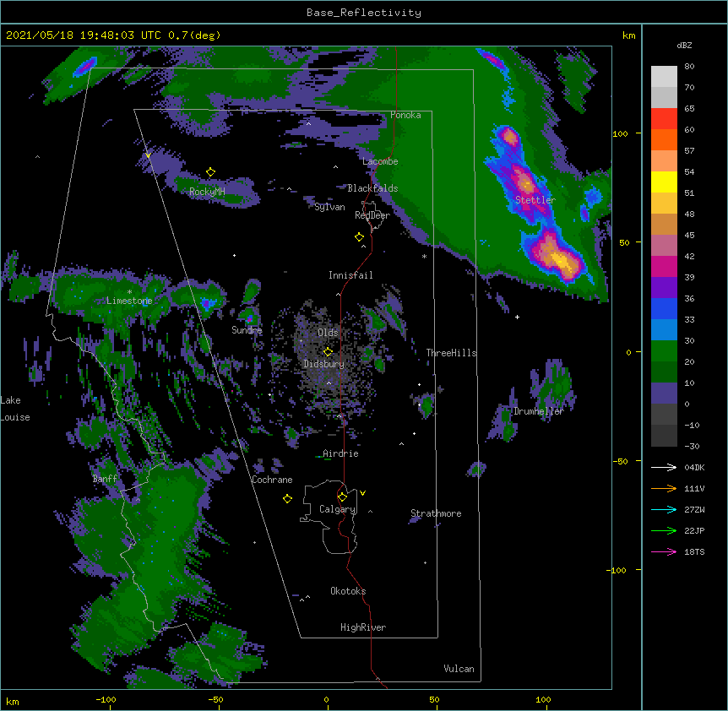728x711 pixels.
Task: Click the yellow diamond marker south of Cochrane
Action: click(287, 498)
